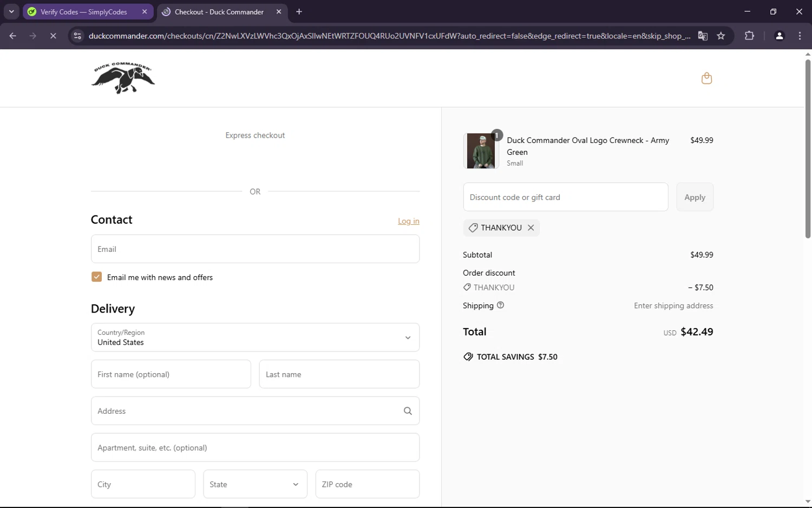Click the Log in link
This screenshot has height=508, width=812.
point(408,221)
